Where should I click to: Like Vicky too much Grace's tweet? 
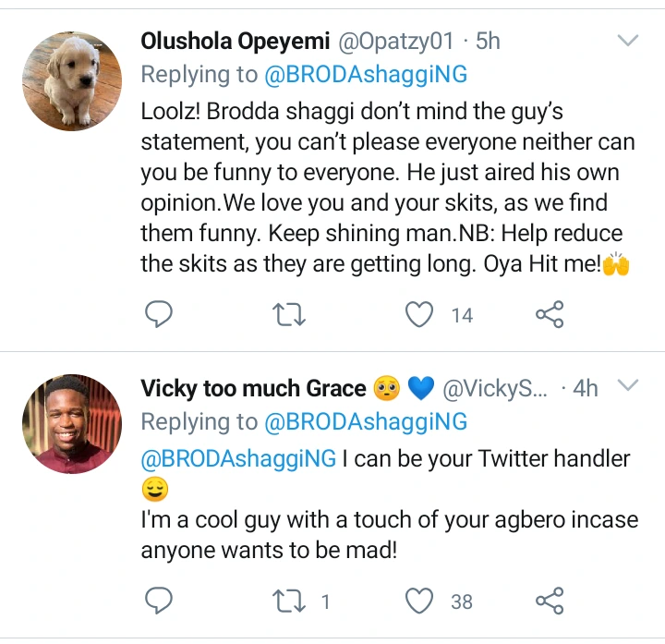(421, 602)
